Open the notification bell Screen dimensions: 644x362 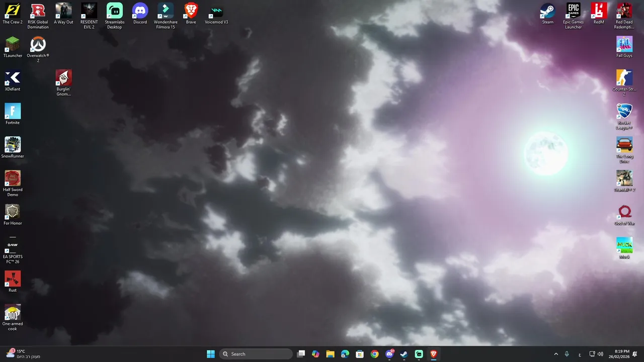tap(635, 354)
